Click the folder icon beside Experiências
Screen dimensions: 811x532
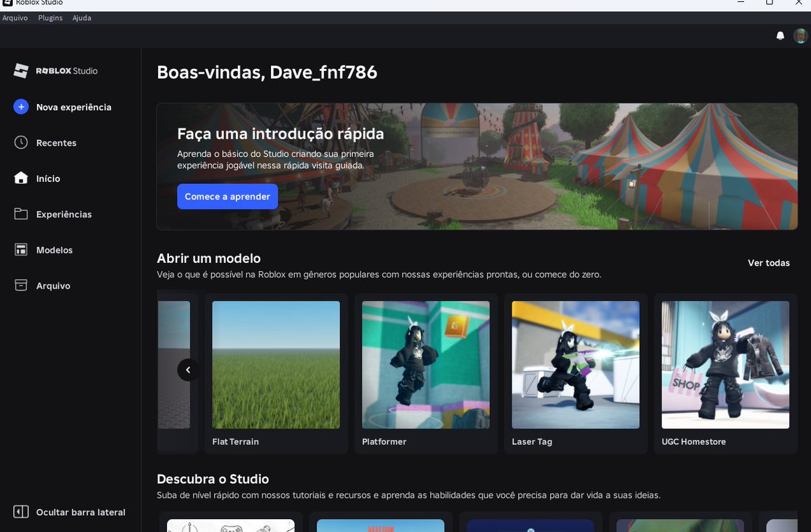[21, 214]
